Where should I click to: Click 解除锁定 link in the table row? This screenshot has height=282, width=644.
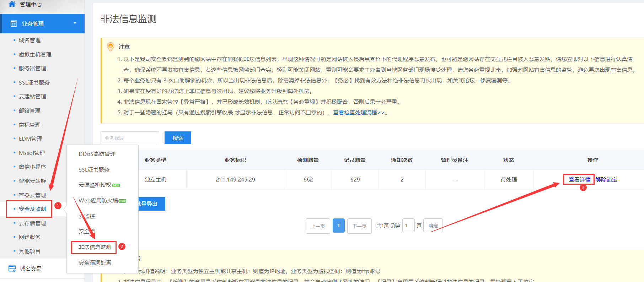606,180
